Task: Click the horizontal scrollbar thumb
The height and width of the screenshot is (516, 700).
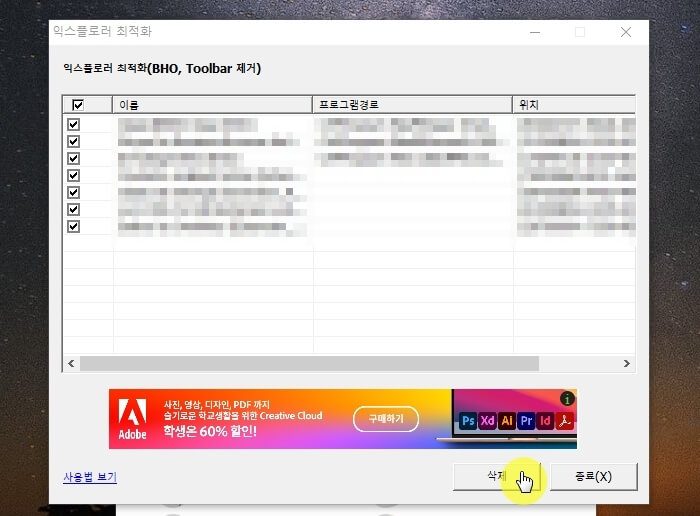Action: (309, 363)
